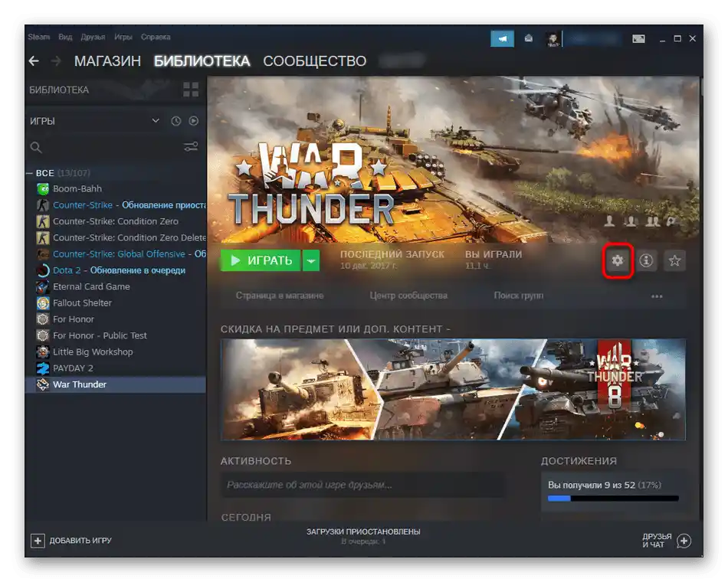Switch to Big Picture mode icon
The height and width of the screenshot is (582, 728).
638,39
